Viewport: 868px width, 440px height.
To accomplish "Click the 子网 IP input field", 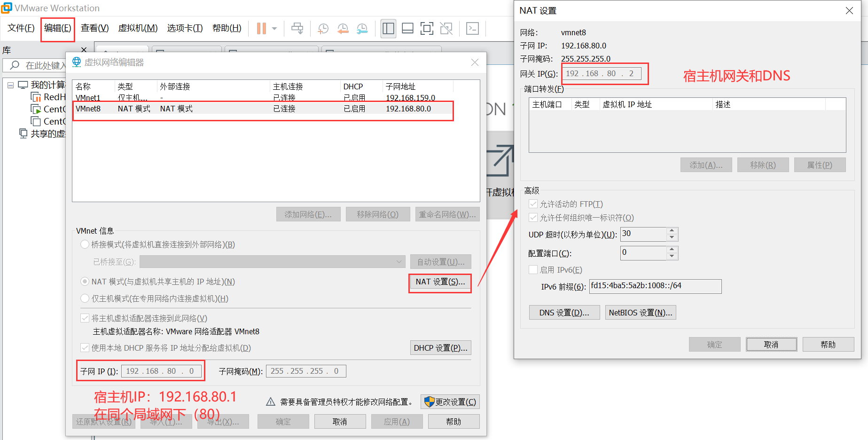I will tap(162, 371).
